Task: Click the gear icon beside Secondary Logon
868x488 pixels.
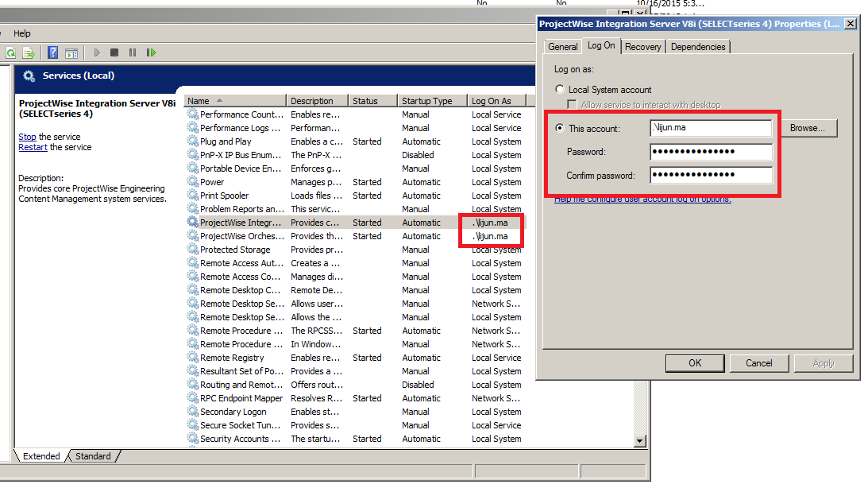Action: click(x=193, y=412)
